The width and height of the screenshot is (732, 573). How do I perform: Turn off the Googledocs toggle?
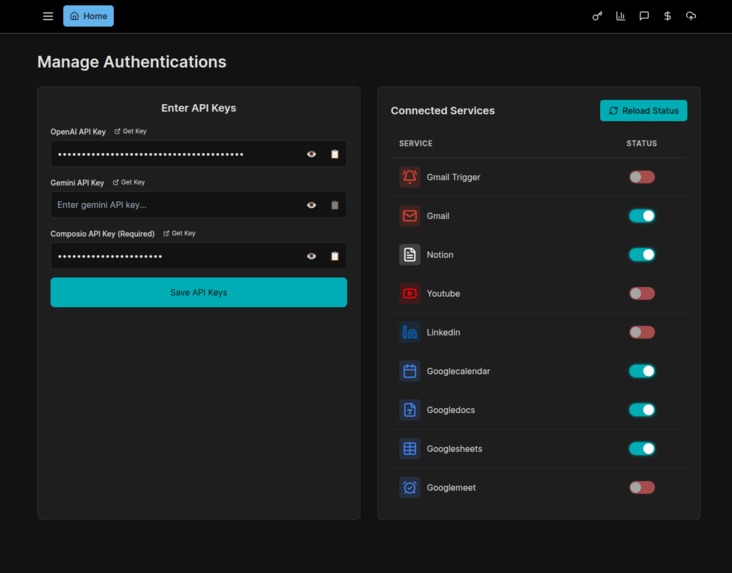pos(642,410)
